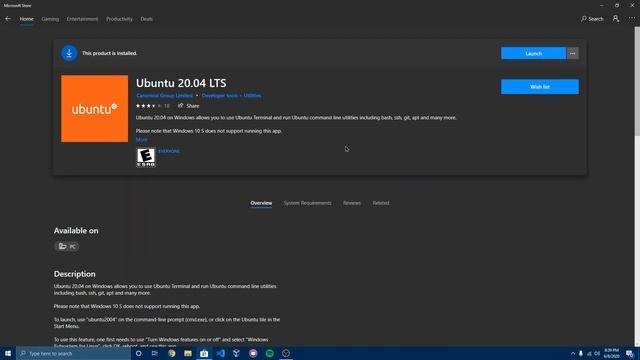Launch Ubuntu 20.04 LTS
The height and width of the screenshot is (360, 640).
coord(533,53)
